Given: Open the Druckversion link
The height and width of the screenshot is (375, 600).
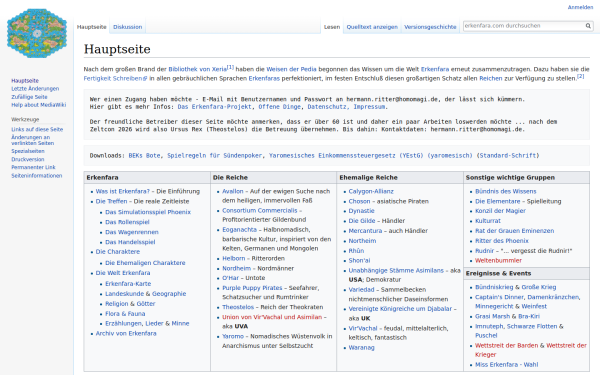Looking at the screenshot, I should (x=28, y=159).
